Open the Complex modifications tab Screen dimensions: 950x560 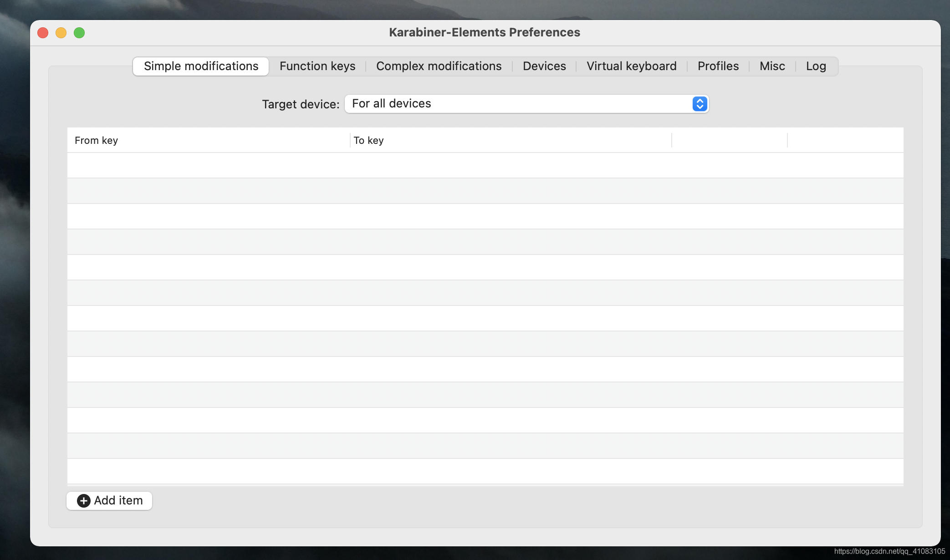point(439,66)
